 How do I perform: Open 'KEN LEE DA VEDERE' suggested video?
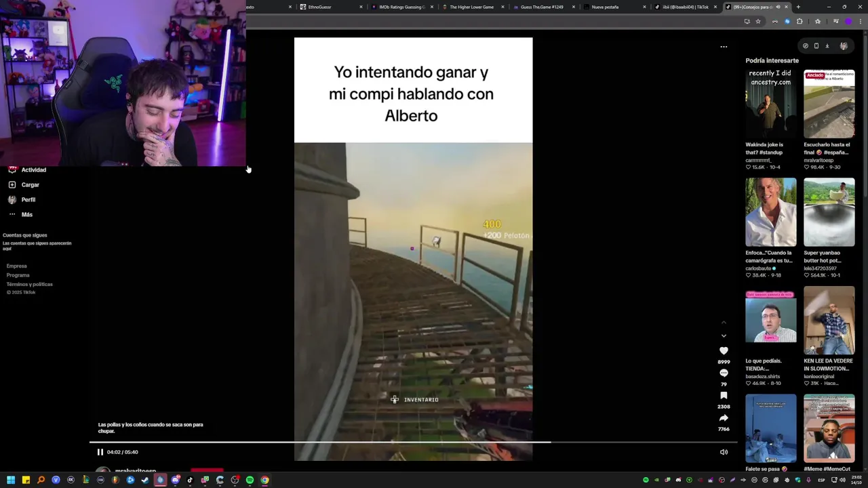tap(829, 321)
